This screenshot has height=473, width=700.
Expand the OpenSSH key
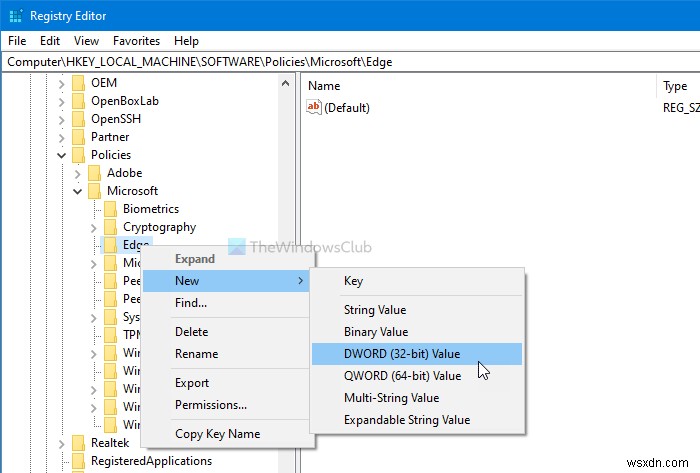tap(62, 120)
